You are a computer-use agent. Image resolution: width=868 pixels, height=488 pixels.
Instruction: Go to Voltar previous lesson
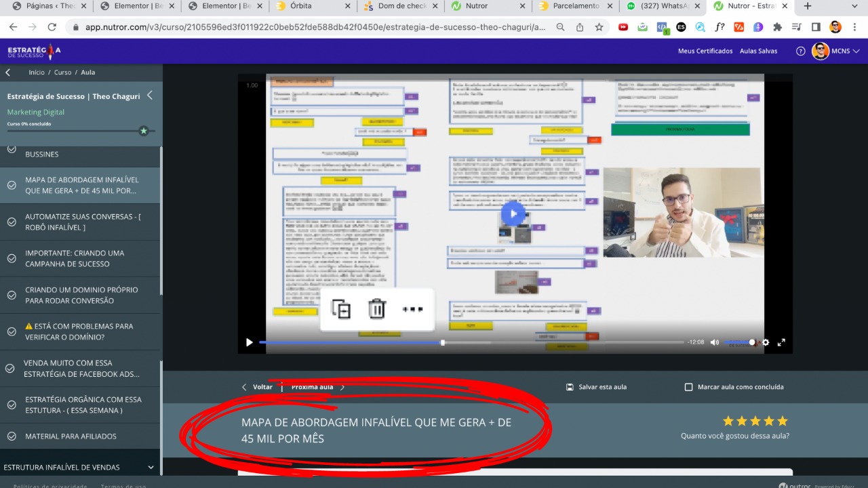tap(258, 387)
